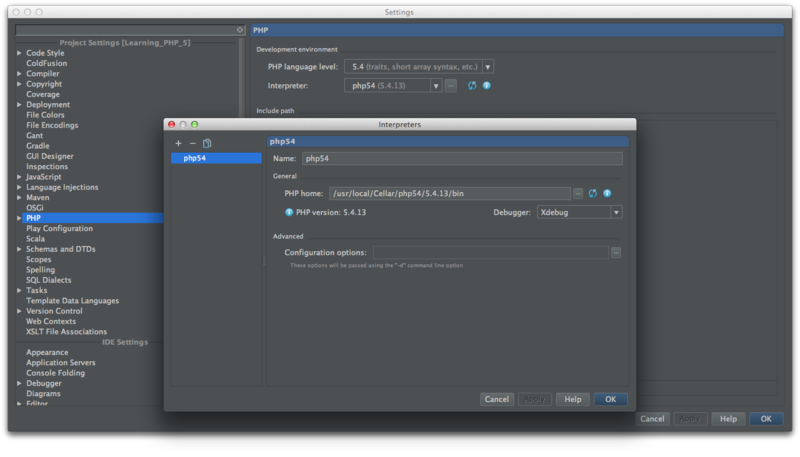Screen dimensions: 800x457
Task: Expand JavaScript tree node
Action: pos(19,177)
